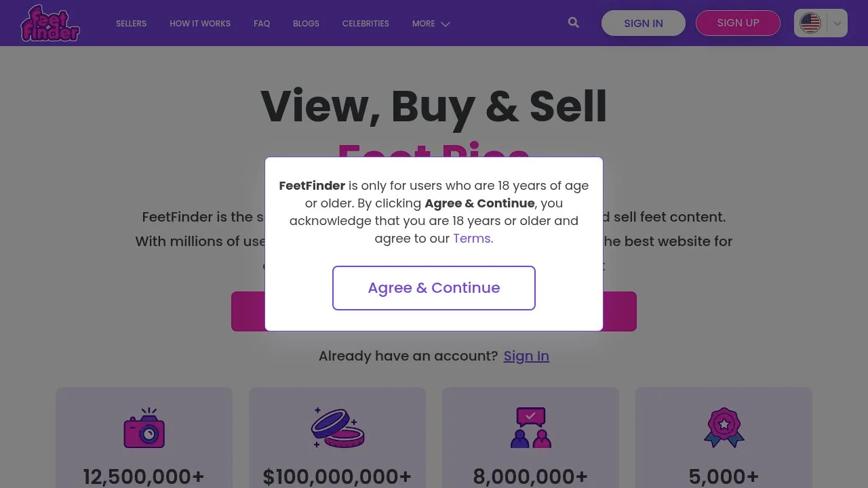Click the US flag icon
The height and width of the screenshot is (488, 868).
point(810,22)
